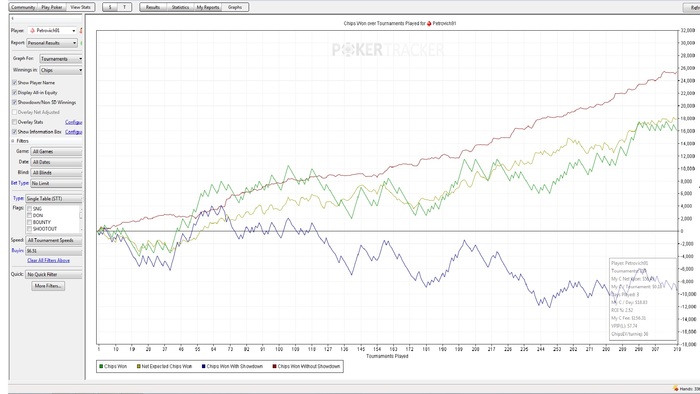The height and width of the screenshot is (394, 700).
Task: Switch to the Play Poker tab
Action: (52, 7)
